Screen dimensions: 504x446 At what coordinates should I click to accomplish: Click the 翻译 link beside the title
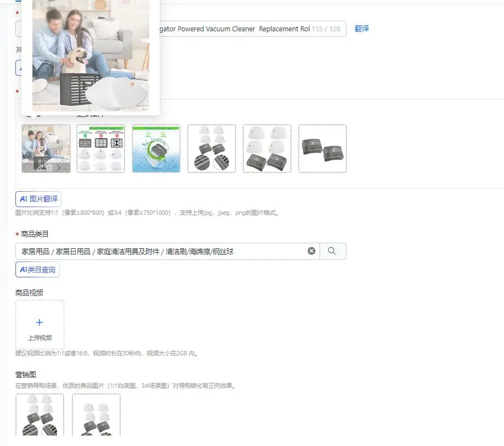pyautogui.click(x=362, y=29)
